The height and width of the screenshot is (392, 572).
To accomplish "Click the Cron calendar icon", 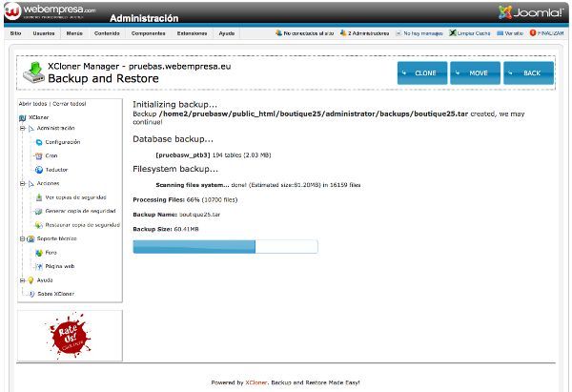I will pyautogui.click(x=39, y=155).
